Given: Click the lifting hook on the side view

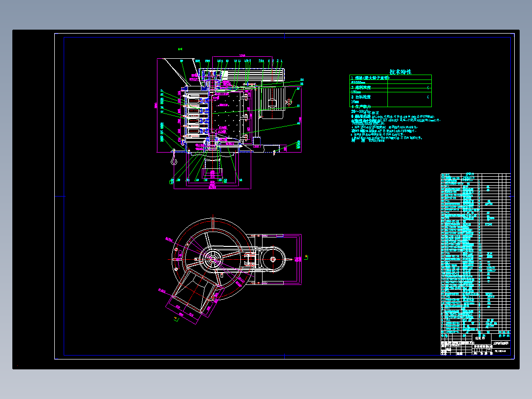Looking at the screenshot, I should 174,157.
